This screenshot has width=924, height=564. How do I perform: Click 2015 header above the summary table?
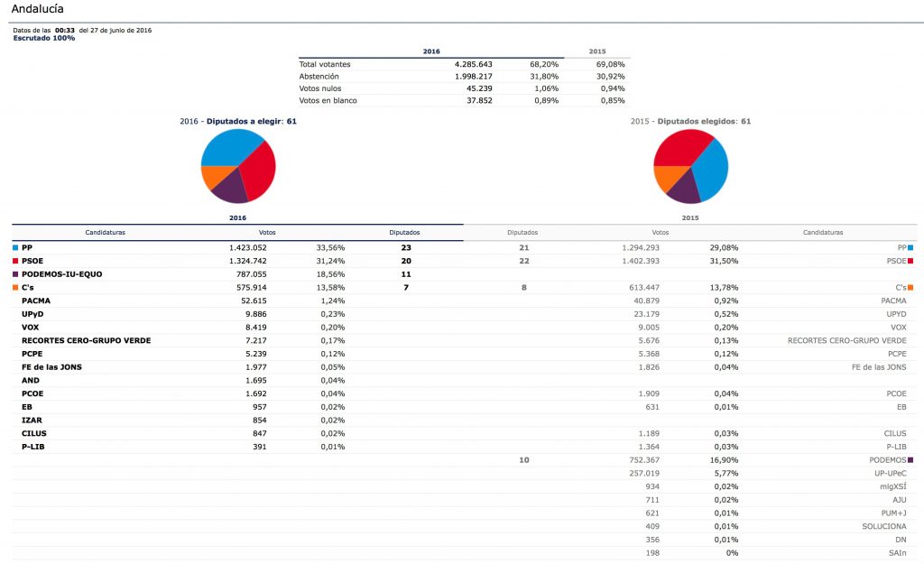pos(597,52)
